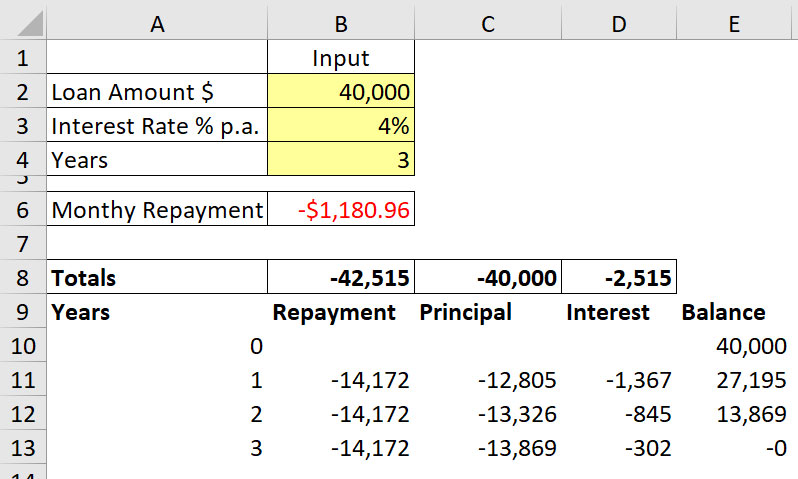Click the 'Monthy Repayment' label cell

[x=157, y=210]
